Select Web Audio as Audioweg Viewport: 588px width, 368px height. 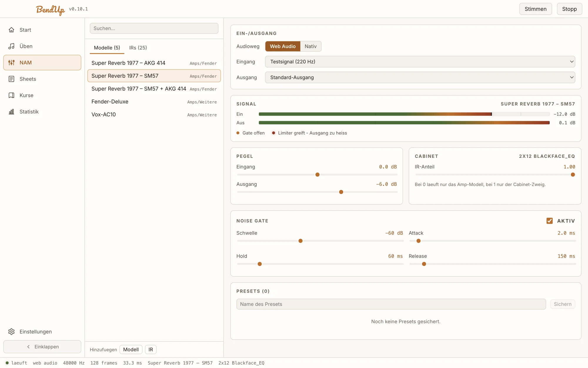(283, 46)
